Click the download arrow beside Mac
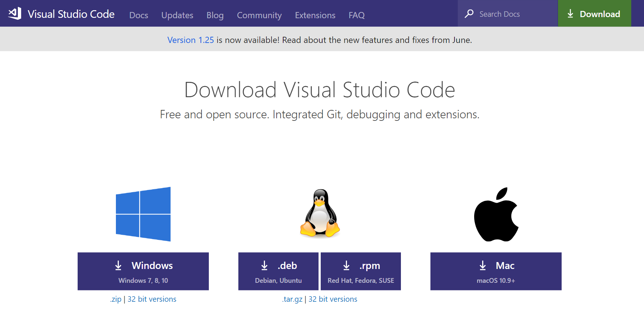 483,265
